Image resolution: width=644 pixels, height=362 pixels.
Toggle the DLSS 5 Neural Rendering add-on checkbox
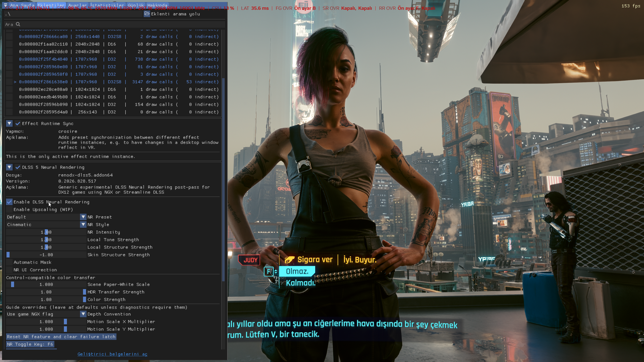pyautogui.click(x=18, y=167)
